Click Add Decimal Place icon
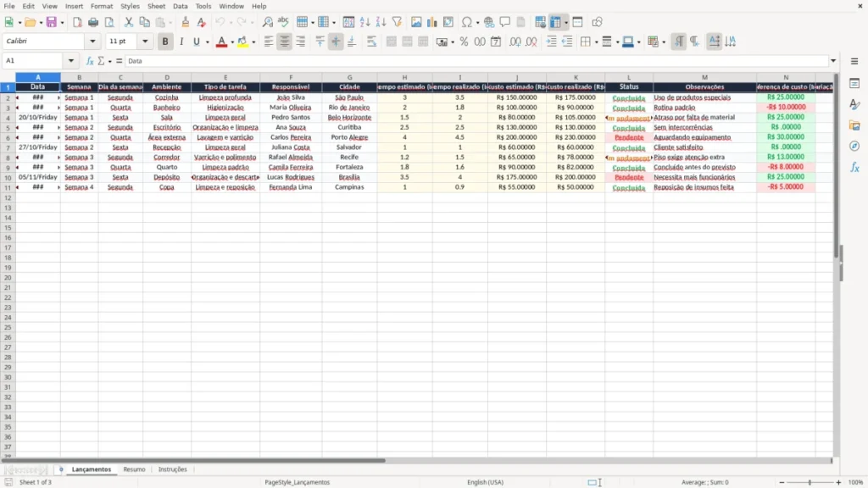 point(515,42)
